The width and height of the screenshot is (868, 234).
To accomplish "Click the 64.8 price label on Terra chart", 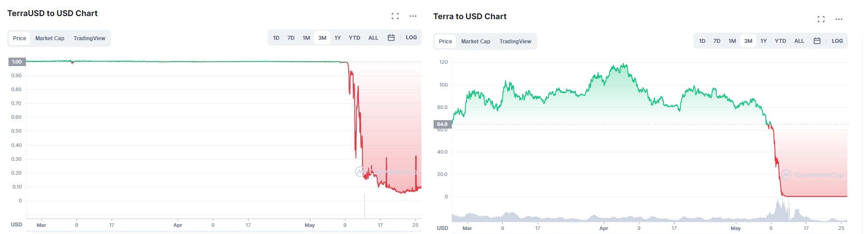I will point(442,124).
